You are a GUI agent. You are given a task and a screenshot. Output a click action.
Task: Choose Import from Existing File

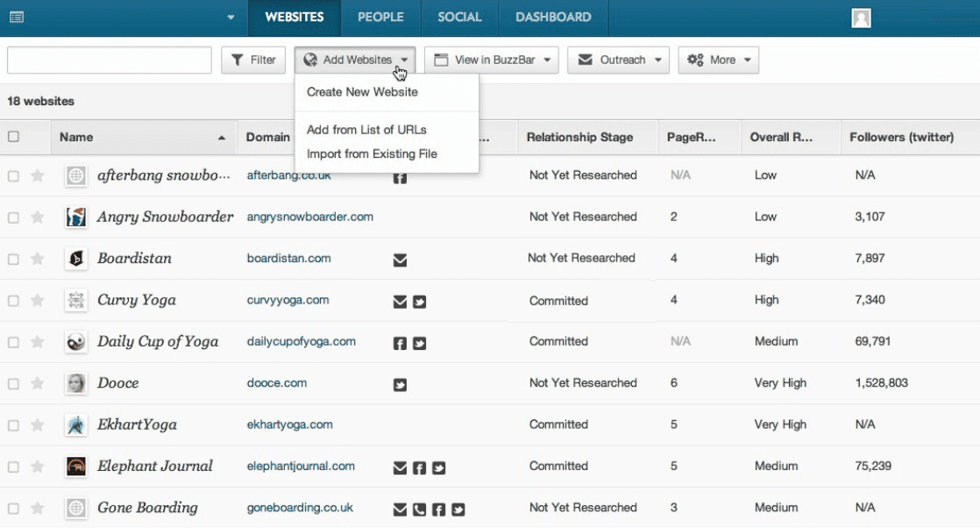[x=372, y=153]
